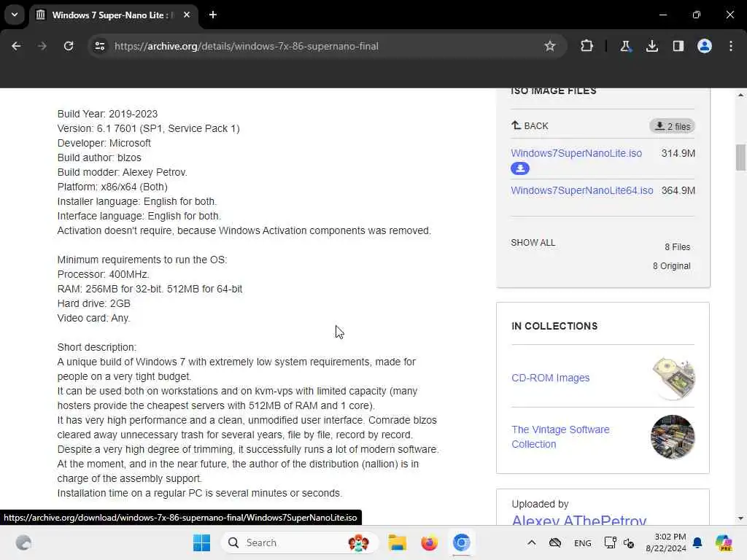747x560 pixels.
Task: Click SHOW ALL files link
Action: [533, 243]
